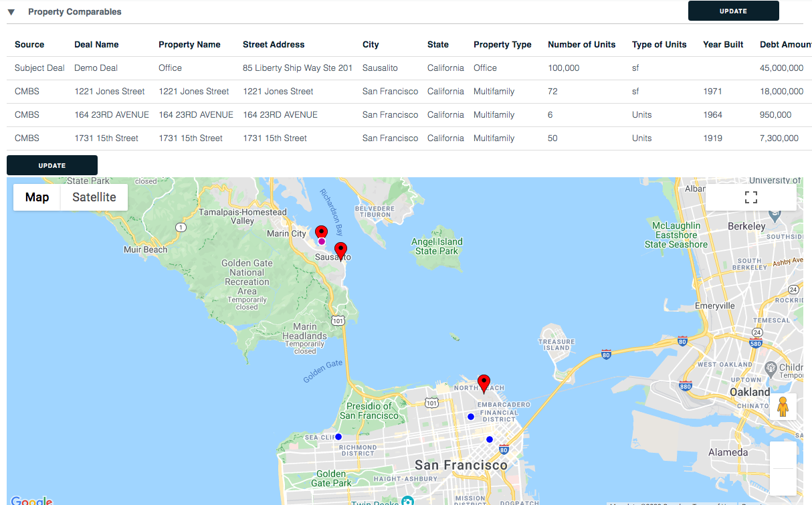Select the Subject Deal source cell
Screen dimensions: 812x505
pos(39,68)
